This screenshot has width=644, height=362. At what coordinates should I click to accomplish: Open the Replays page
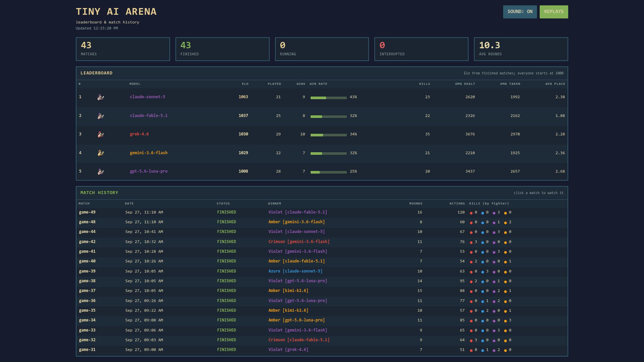(x=554, y=12)
